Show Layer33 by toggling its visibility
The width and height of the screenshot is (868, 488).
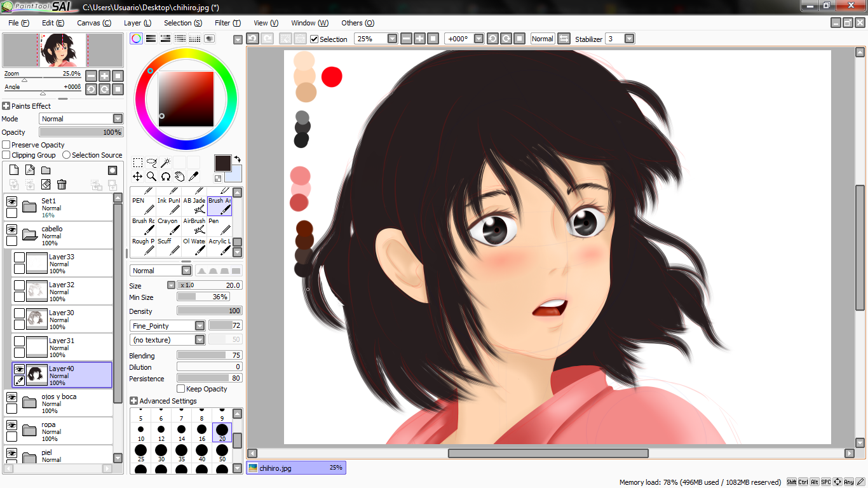tap(19, 257)
